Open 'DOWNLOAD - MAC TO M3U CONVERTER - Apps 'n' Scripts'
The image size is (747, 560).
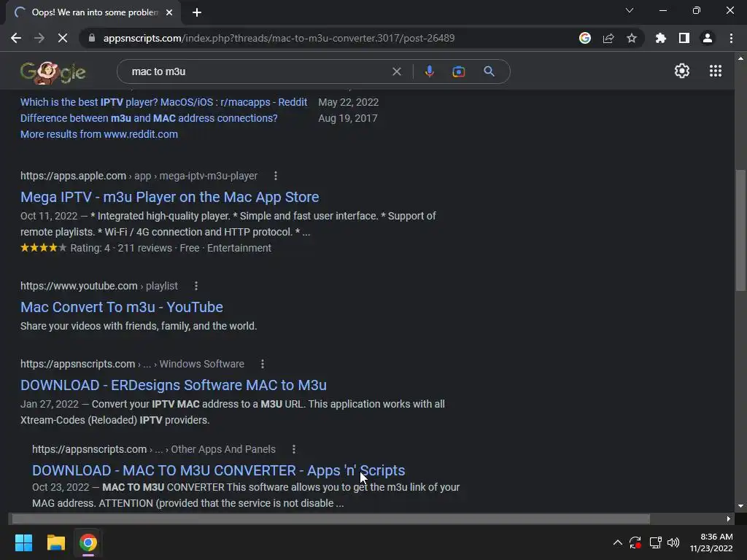[218, 470]
